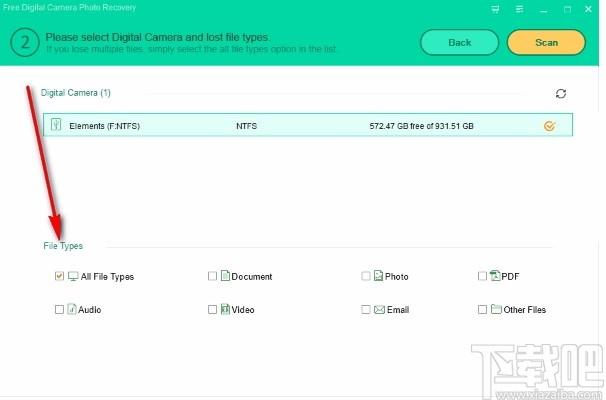Click the Other Files folder icon
Viewport: 606px width, 400px height.
coord(496,309)
